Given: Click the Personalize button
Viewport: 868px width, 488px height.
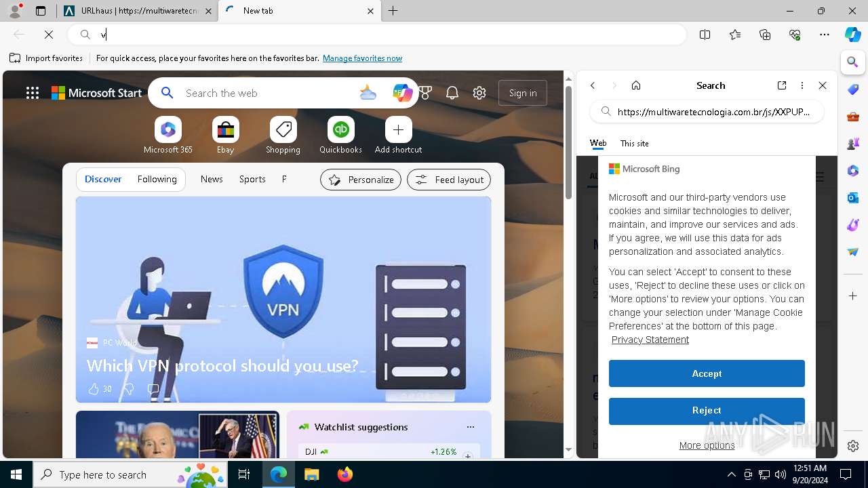Looking at the screenshot, I should (361, 180).
